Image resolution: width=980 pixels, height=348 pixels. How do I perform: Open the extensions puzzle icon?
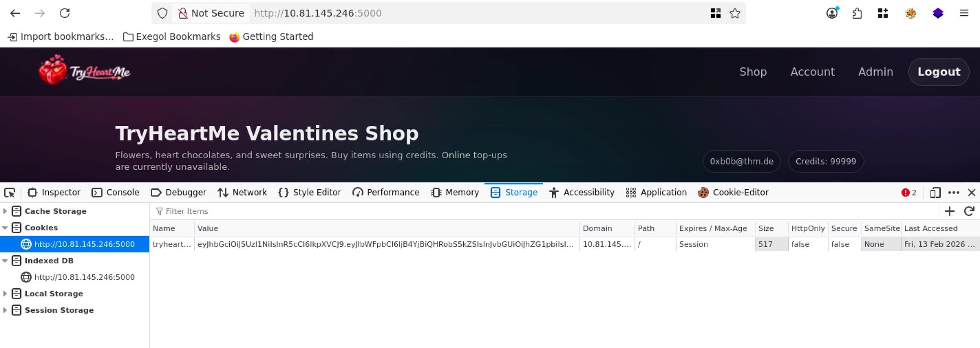[857, 13]
